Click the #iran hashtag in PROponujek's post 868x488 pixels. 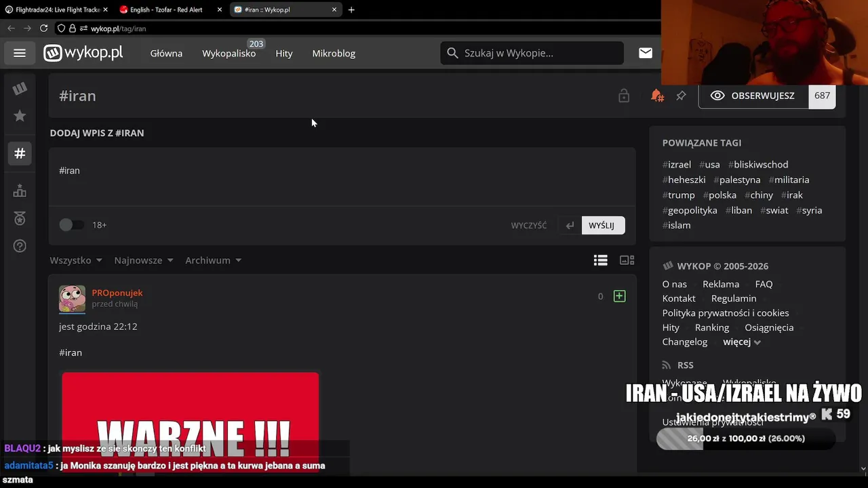pyautogui.click(x=71, y=352)
